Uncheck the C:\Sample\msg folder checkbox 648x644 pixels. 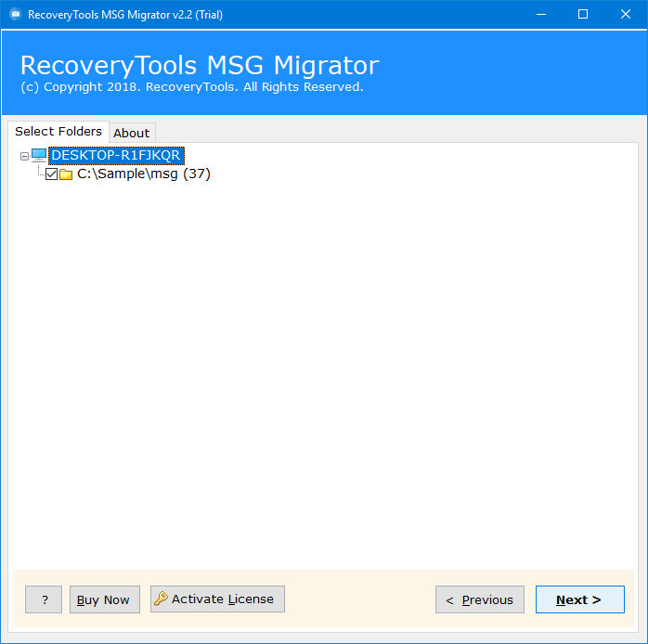[51, 174]
